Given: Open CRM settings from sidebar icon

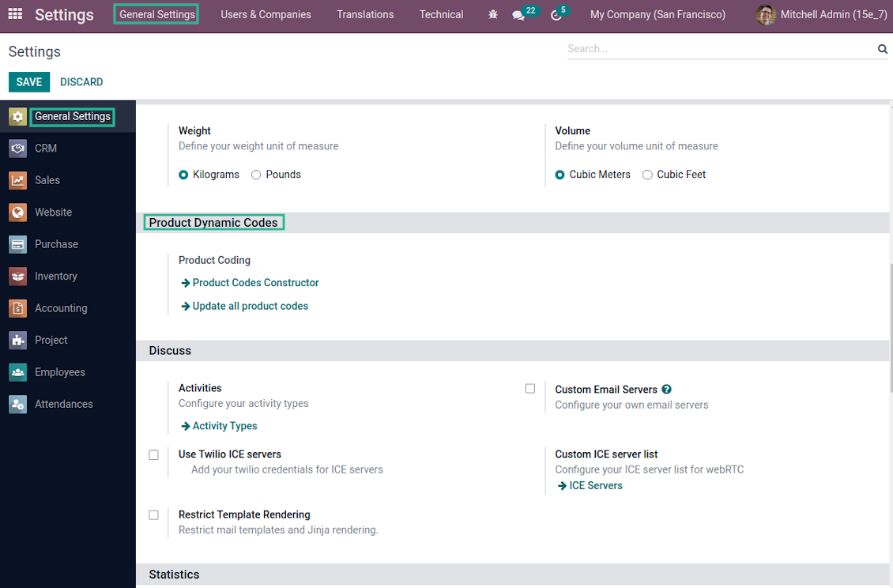Looking at the screenshot, I should [x=17, y=149].
